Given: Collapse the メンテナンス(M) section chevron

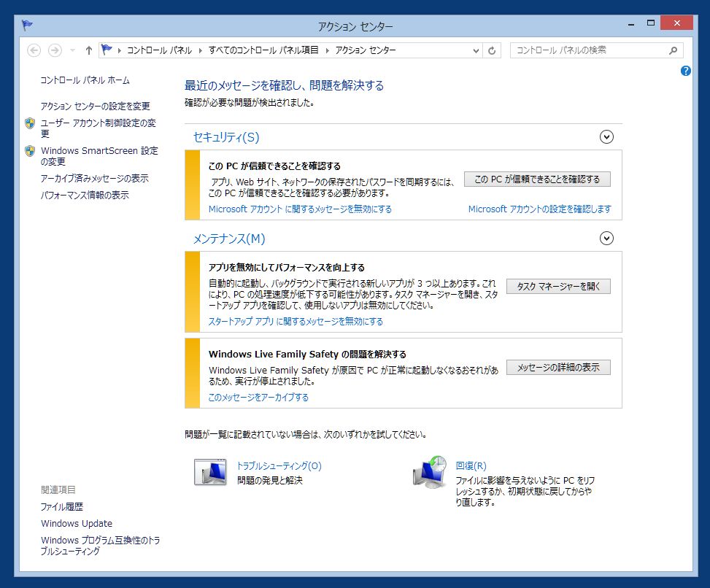Looking at the screenshot, I should tap(606, 238).
